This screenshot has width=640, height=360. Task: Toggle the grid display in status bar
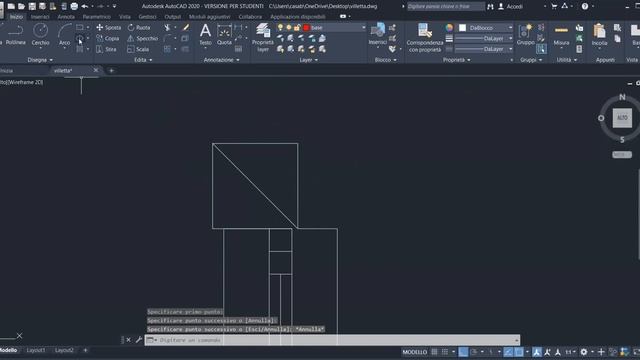point(434,352)
